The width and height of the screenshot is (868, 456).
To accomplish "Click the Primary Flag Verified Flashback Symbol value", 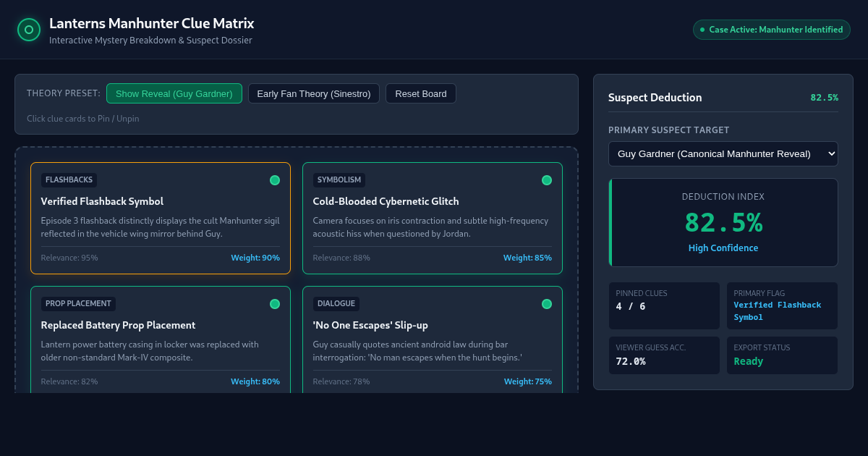I will pyautogui.click(x=778, y=311).
